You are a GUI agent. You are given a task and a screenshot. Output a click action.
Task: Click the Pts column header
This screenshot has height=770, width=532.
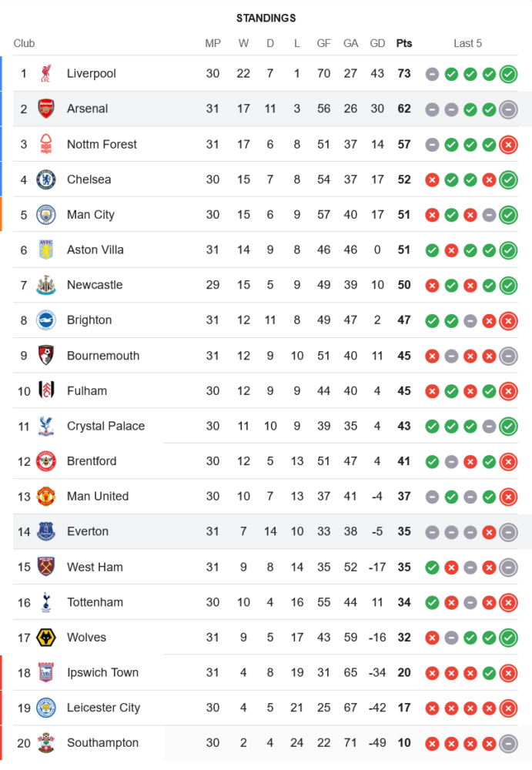[x=404, y=43]
